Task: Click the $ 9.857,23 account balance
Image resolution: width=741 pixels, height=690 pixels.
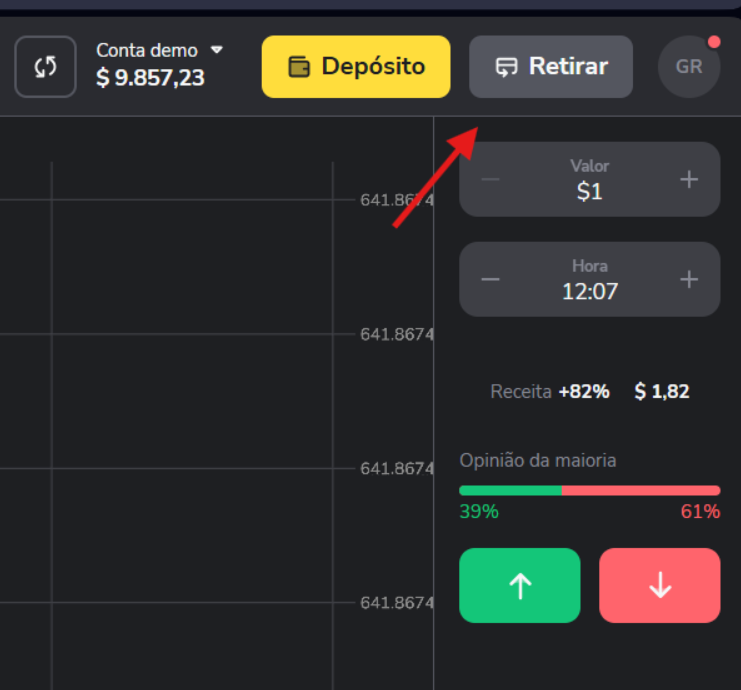Action: pos(150,78)
